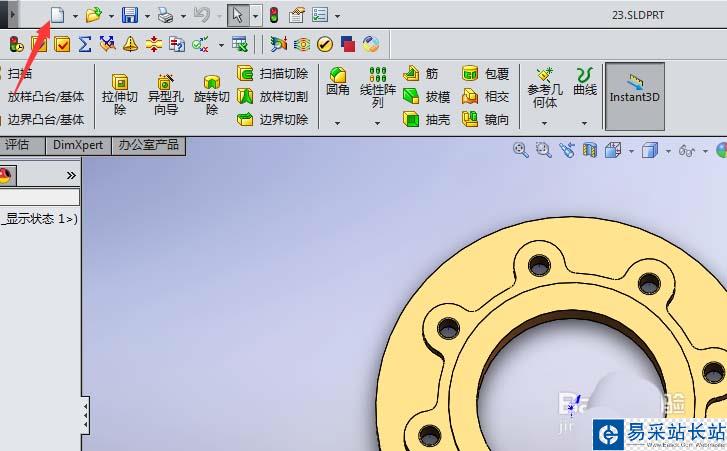The width and height of the screenshot is (727, 451).
Task: Toggle the Section View icon
Action: (x=590, y=150)
